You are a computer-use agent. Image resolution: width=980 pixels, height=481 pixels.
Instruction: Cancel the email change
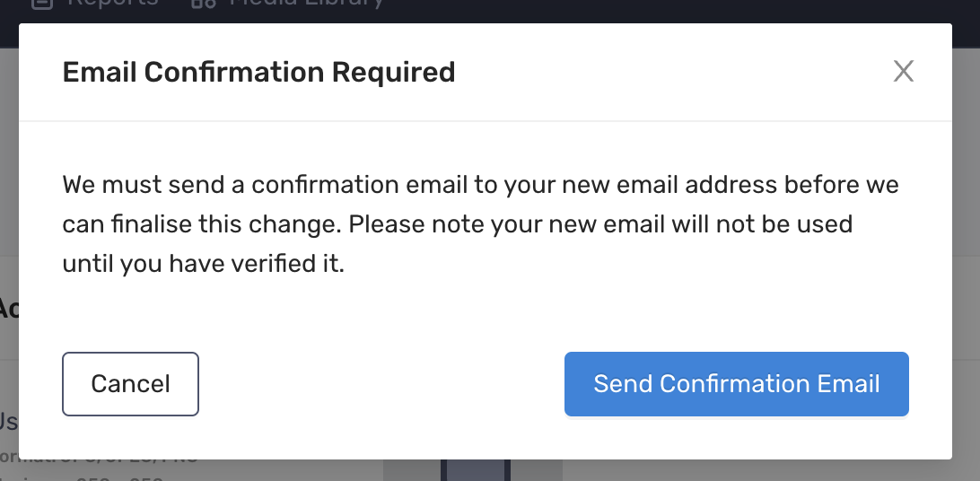point(130,383)
